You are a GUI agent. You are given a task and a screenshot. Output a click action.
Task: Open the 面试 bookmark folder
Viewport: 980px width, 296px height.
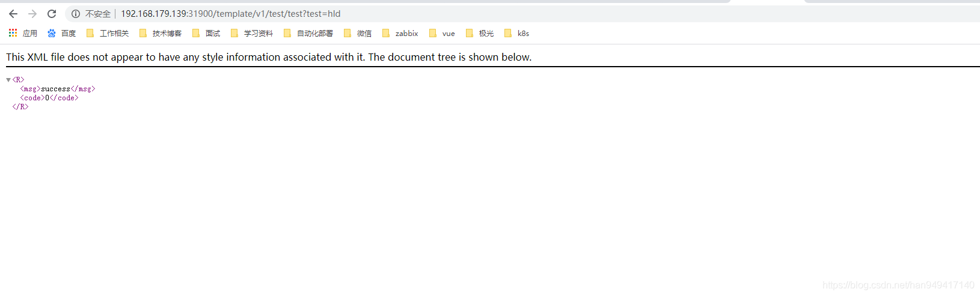tap(206, 34)
